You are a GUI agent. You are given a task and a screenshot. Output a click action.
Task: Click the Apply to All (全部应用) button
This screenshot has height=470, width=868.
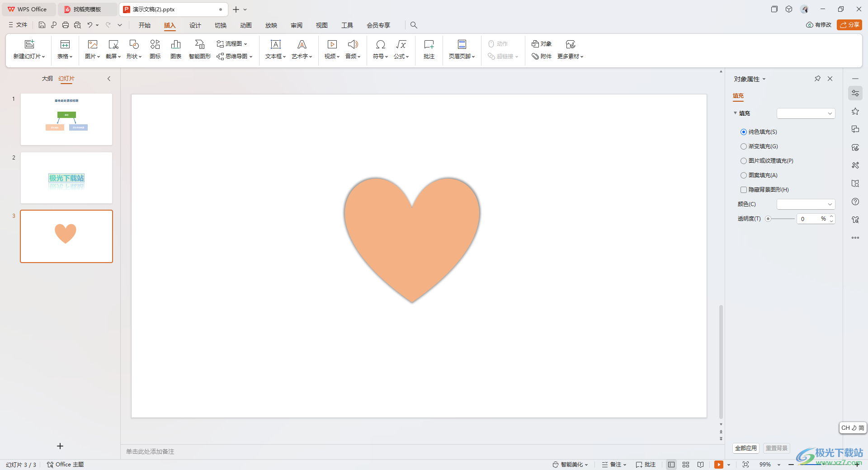click(745, 448)
